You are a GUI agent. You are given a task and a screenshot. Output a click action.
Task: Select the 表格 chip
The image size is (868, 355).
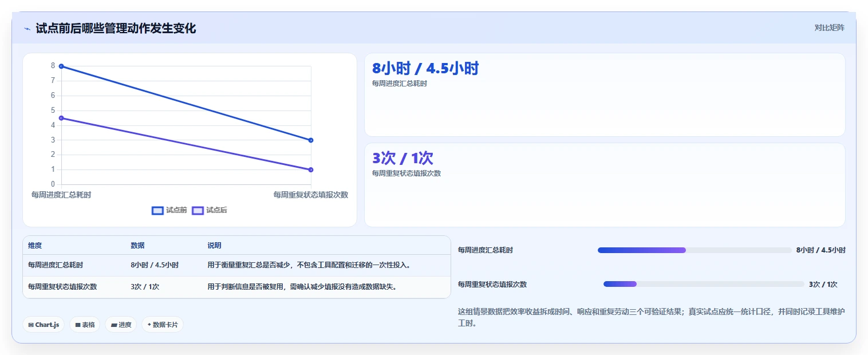[85, 325]
